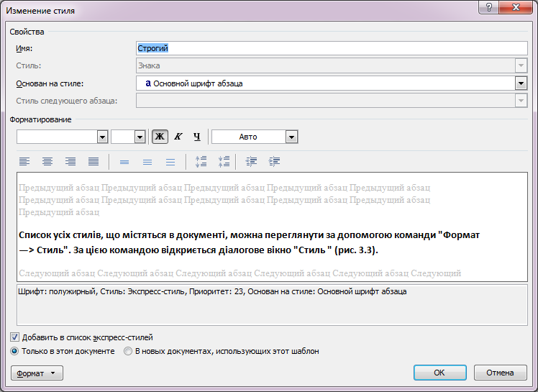Click the font size text box
Screen dimensions: 538x392
123,137
